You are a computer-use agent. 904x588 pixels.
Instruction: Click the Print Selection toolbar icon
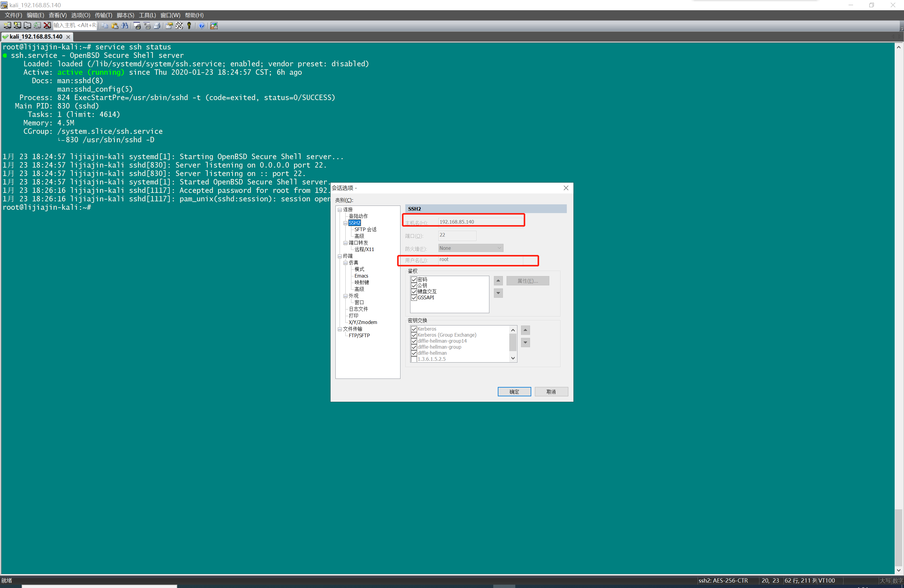(x=147, y=25)
